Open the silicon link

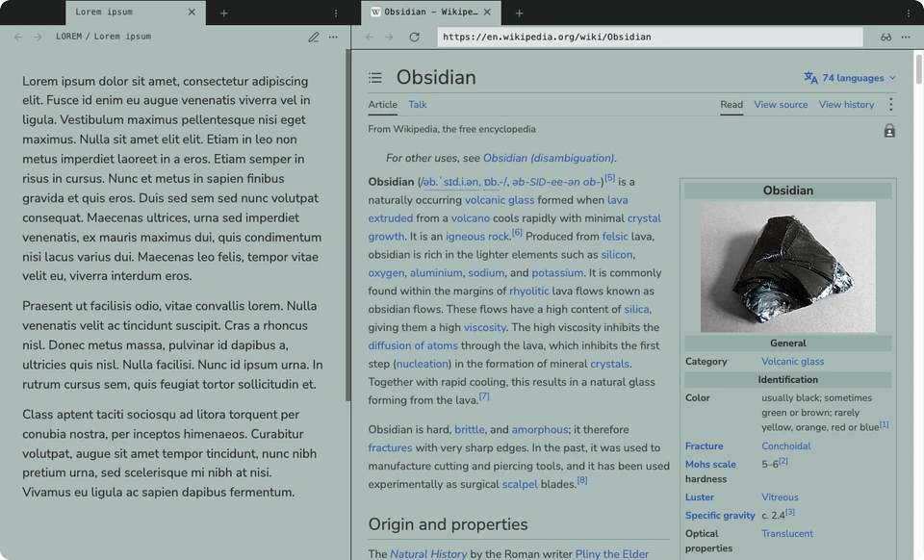pyautogui.click(x=616, y=254)
